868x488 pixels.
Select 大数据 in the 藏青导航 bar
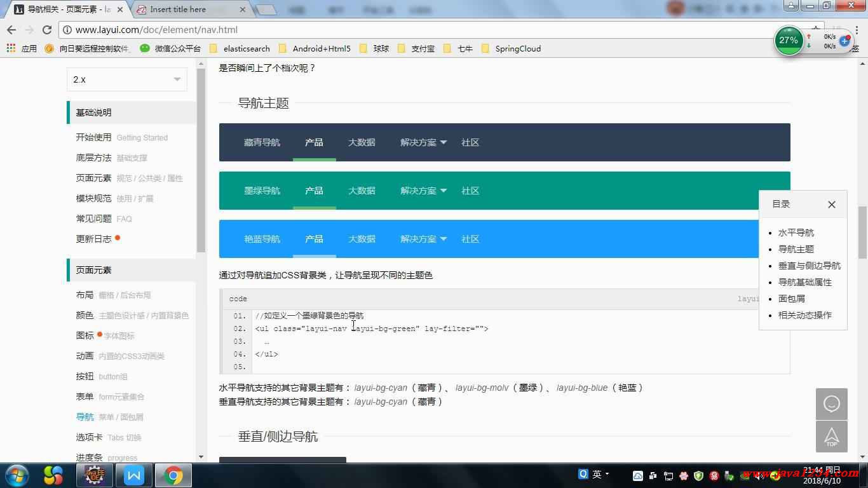click(x=362, y=142)
